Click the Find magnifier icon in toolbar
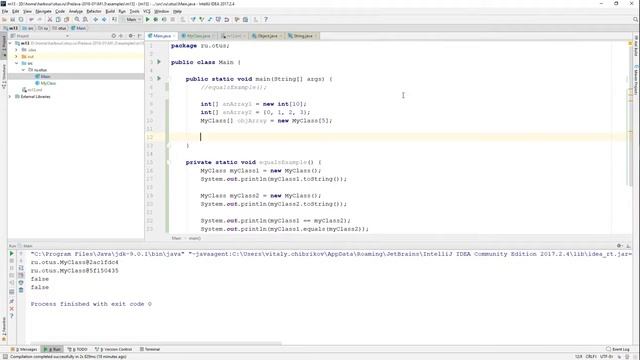This screenshot has height=360, width=640. [77, 19]
